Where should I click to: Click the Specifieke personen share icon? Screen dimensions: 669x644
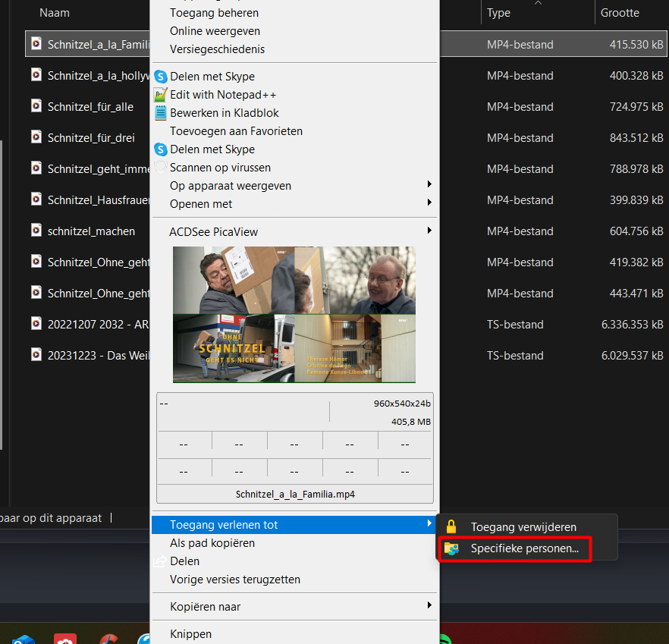451,548
